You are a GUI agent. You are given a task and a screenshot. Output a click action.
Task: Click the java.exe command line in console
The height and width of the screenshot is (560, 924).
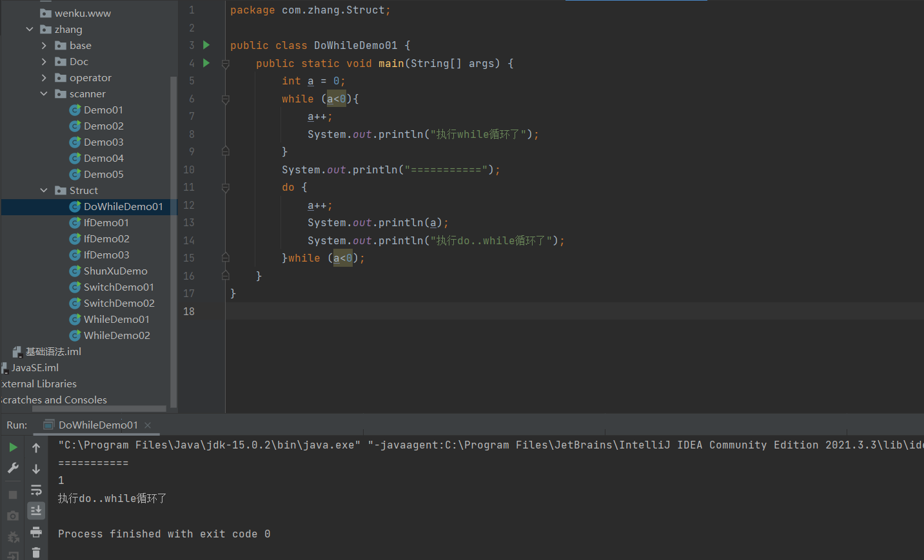coord(490,445)
